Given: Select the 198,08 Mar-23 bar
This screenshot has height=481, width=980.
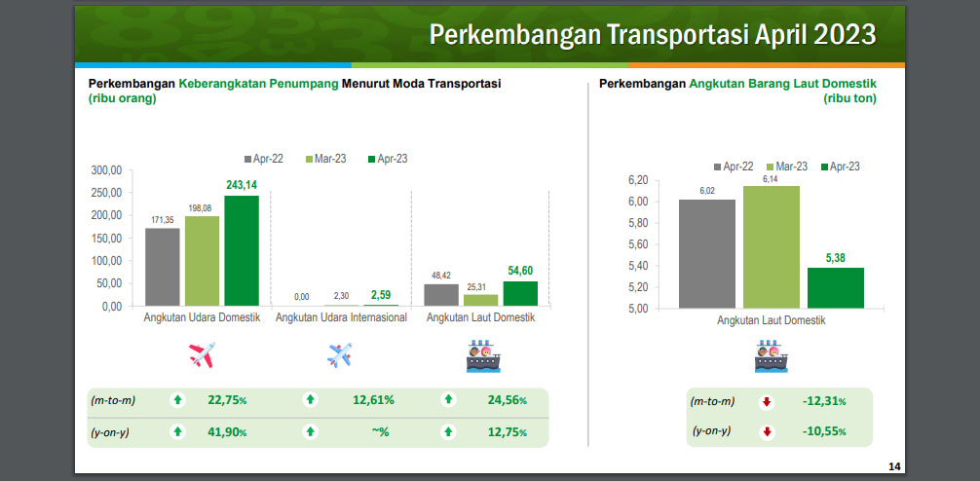Looking at the screenshot, I should (202, 261).
